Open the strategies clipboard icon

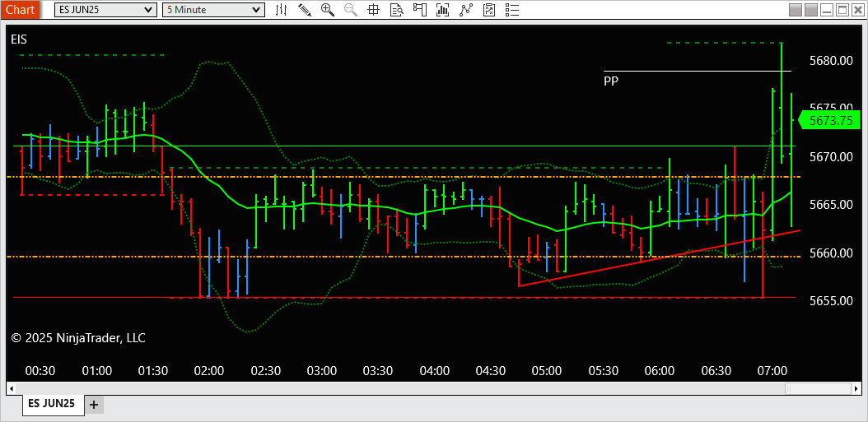pos(489,9)
